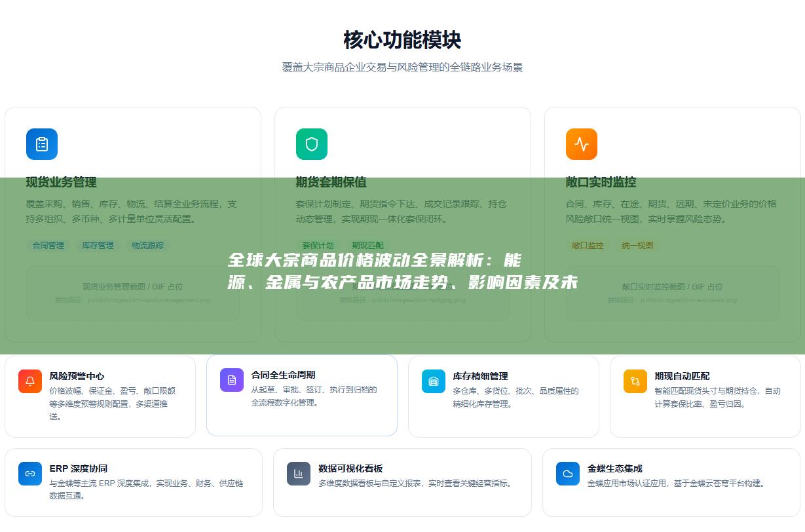Click the red bell icon for 风险预警中心

(x=30, y=381)
